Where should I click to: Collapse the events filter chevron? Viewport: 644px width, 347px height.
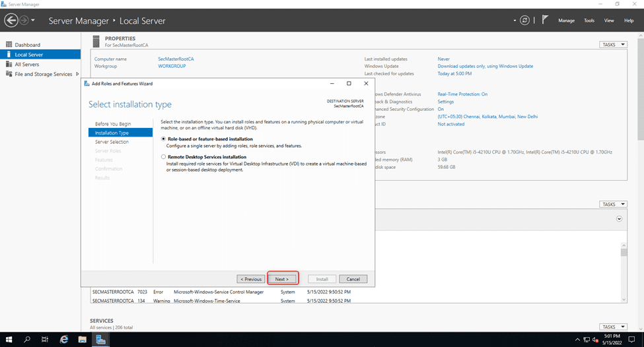tap(619, 219)
